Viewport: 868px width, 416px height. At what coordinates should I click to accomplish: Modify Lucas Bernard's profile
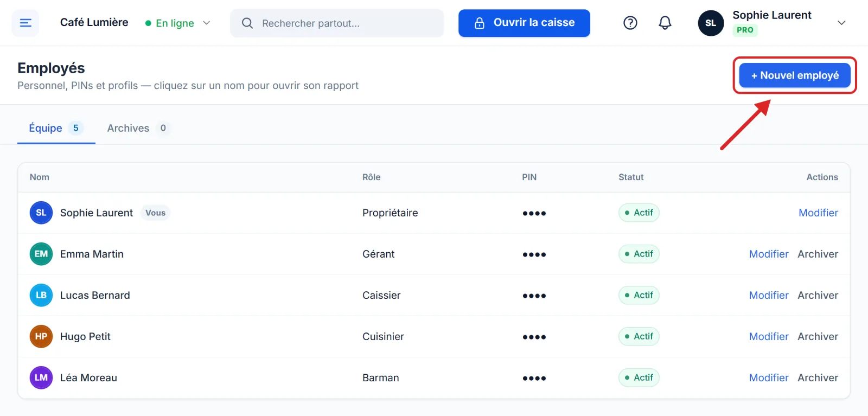(x=769, y=295)
